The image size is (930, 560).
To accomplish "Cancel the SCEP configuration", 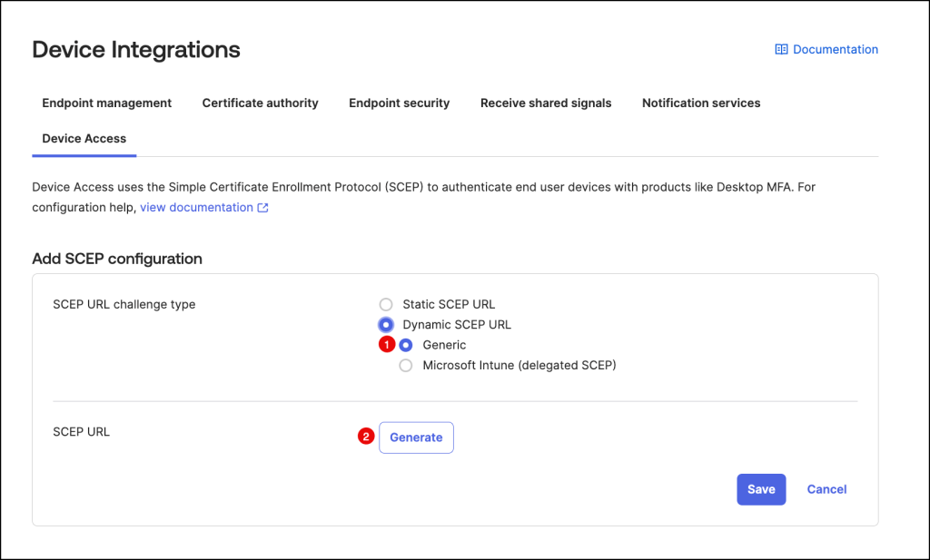I will (826, 489).
